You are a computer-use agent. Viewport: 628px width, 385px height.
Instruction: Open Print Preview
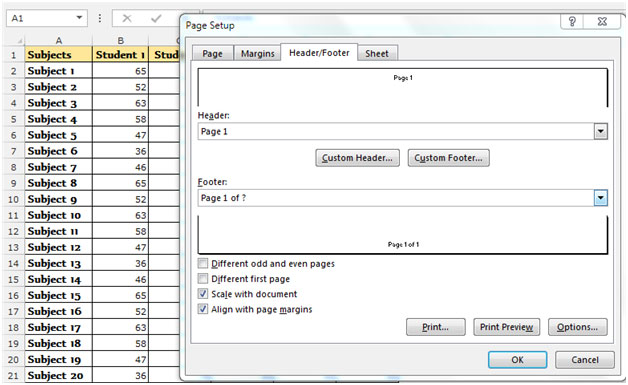(506, 327)
